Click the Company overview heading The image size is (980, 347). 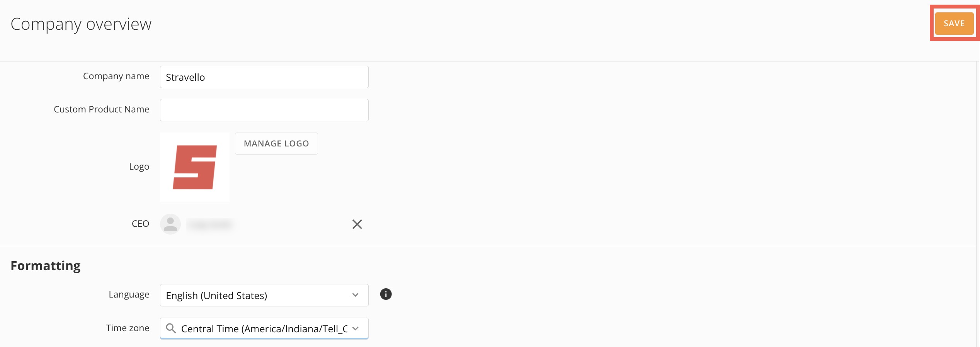click(81, 24)
